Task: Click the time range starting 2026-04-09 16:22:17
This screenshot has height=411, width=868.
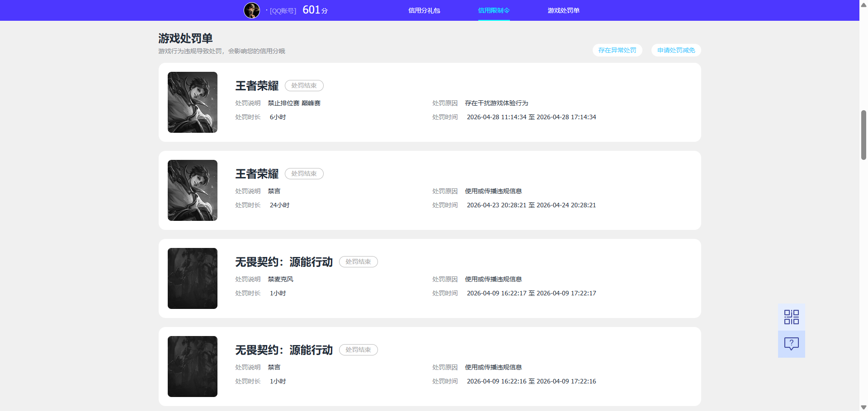Action: click(x=531, y=293)
